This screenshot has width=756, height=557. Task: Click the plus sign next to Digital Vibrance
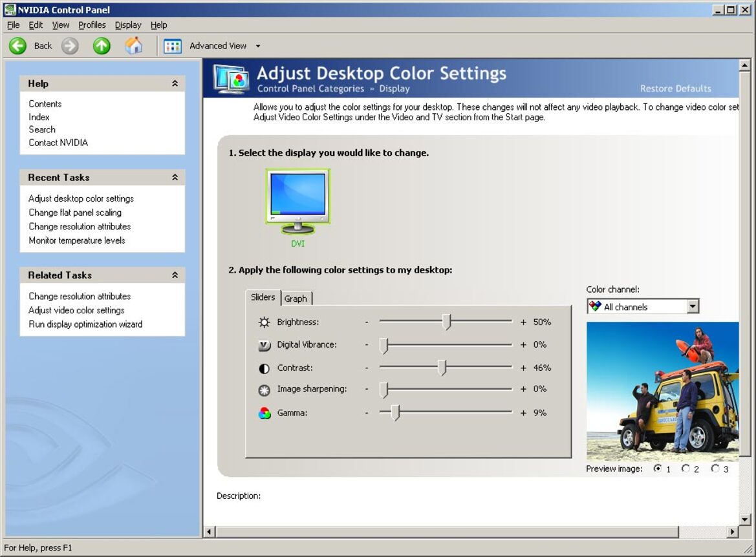(523, 345)
